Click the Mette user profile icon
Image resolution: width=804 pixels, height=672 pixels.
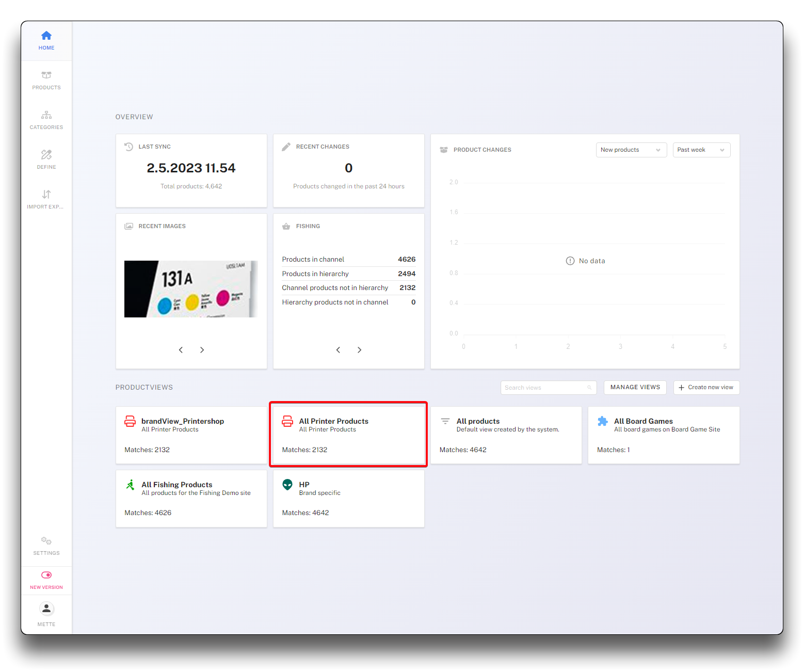(46, 609)
